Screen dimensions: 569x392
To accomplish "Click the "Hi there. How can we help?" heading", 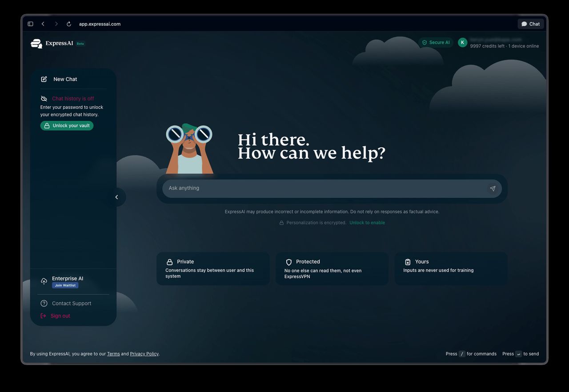I will [311, 147].
